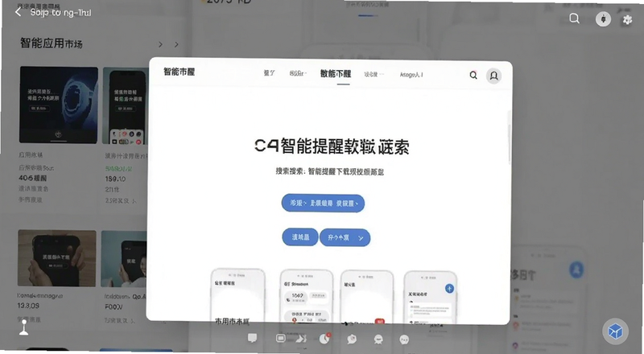Open settings gear in the top-right corner
This screenshot has height=354, width=644.
click(627, 19)
